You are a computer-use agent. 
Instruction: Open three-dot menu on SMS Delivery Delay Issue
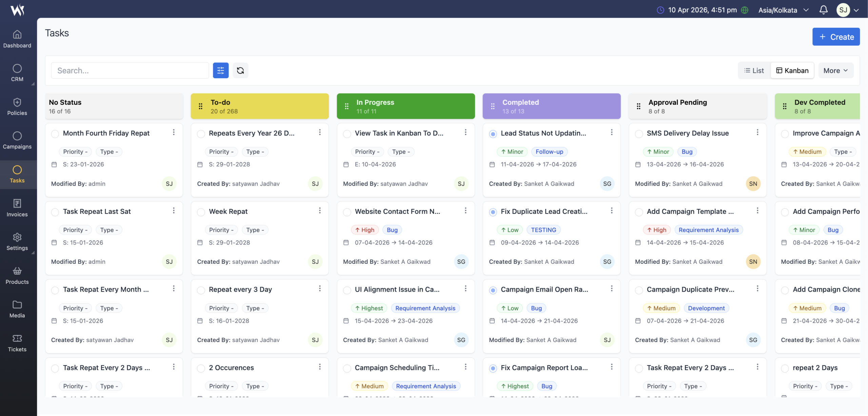tap(757, 133)
